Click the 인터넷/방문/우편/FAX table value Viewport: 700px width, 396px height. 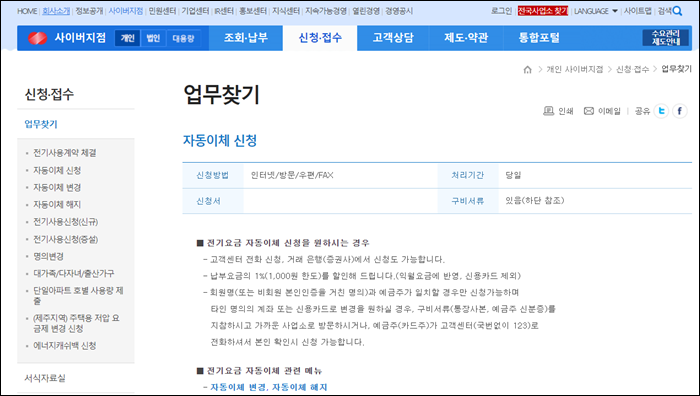click(x=292, y=175)
